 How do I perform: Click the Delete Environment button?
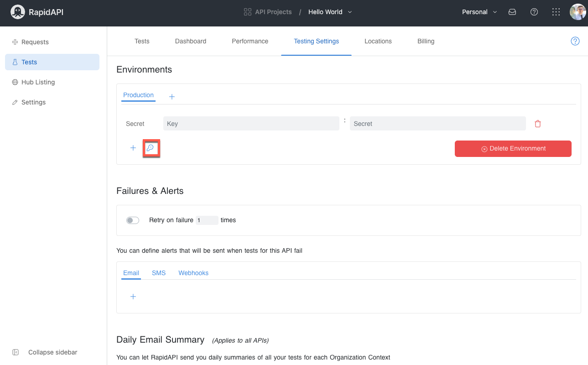click(x=513, y=149)
